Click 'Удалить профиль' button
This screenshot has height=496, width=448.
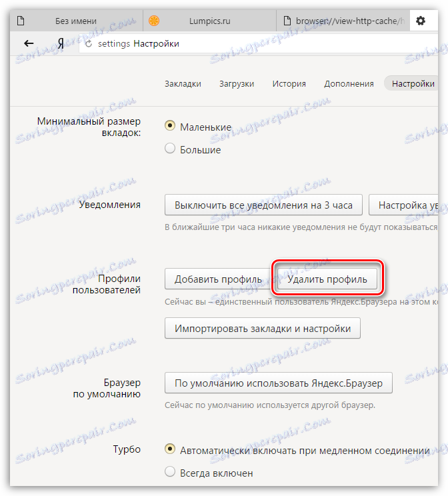[x=327, y=279]
